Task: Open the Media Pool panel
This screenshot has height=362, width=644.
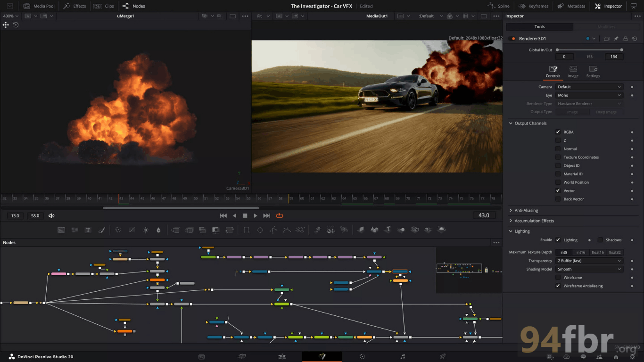Action: [x=39, y=6]
